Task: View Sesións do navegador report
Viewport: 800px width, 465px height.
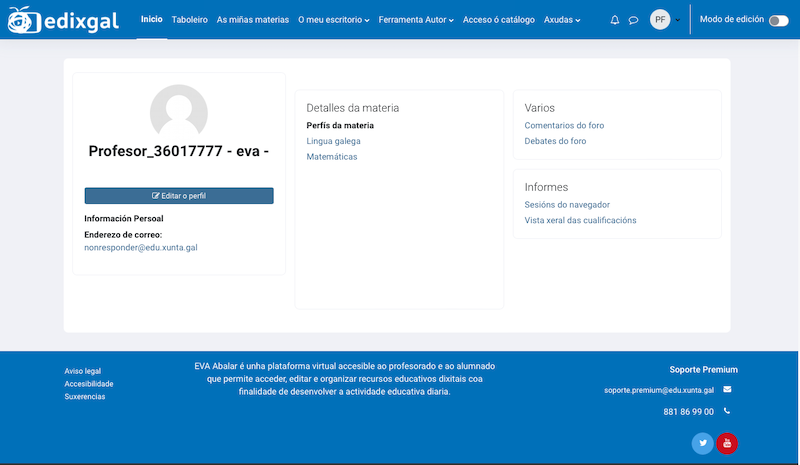Action: [x=567, y=204]
